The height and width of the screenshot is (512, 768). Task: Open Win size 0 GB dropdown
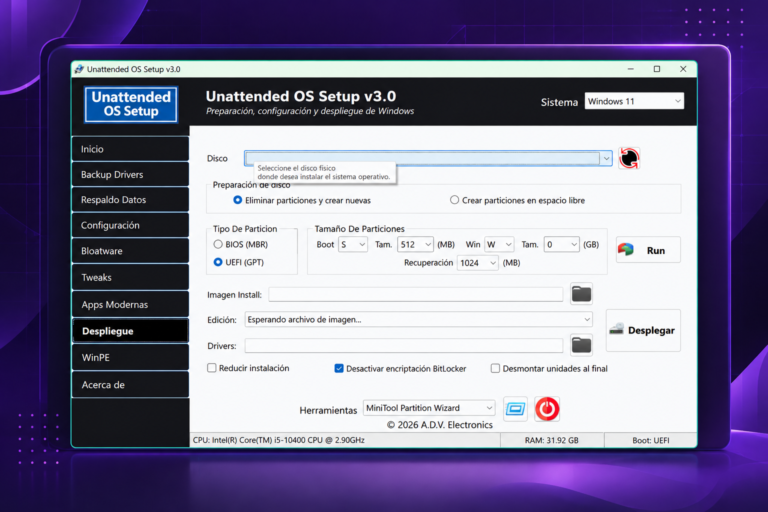tap(562, 244)
